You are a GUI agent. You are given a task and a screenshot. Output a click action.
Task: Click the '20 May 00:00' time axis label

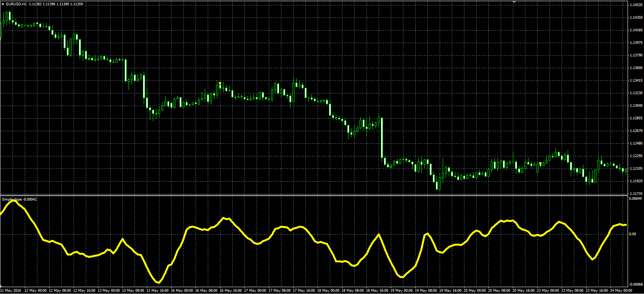point(475,291)
